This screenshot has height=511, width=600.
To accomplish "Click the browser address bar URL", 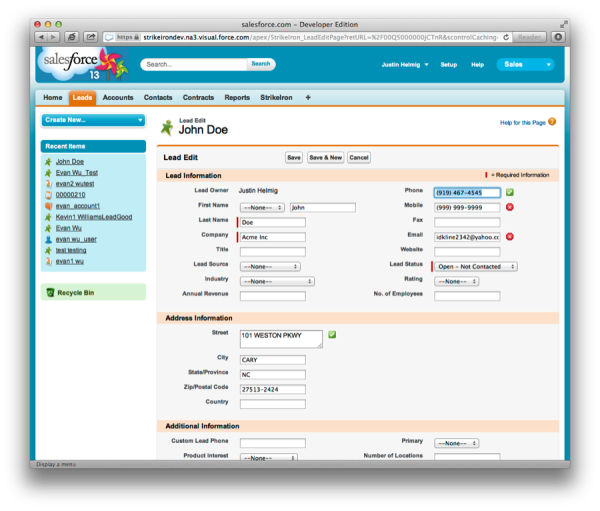I will pyautogui.click(x=321, y=37).
